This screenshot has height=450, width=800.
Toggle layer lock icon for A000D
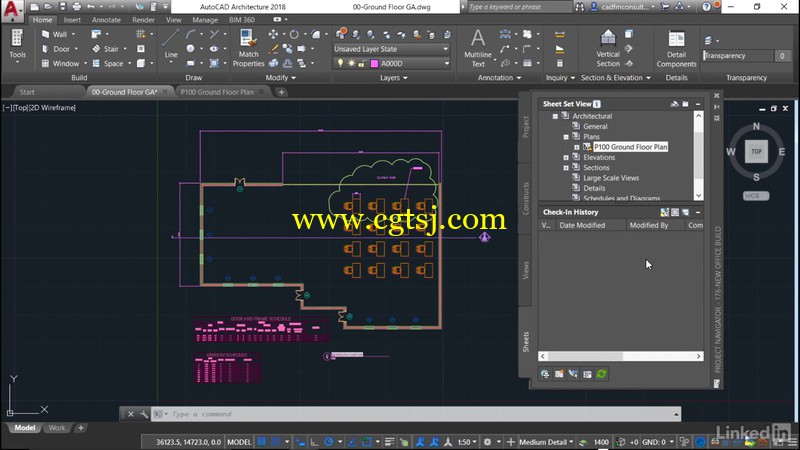point(362,63)
